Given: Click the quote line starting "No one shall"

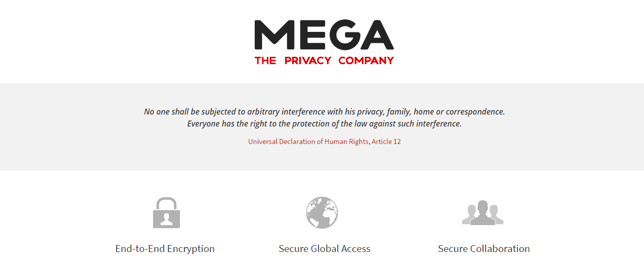Looking at the screenshot, I should (324, 112).
